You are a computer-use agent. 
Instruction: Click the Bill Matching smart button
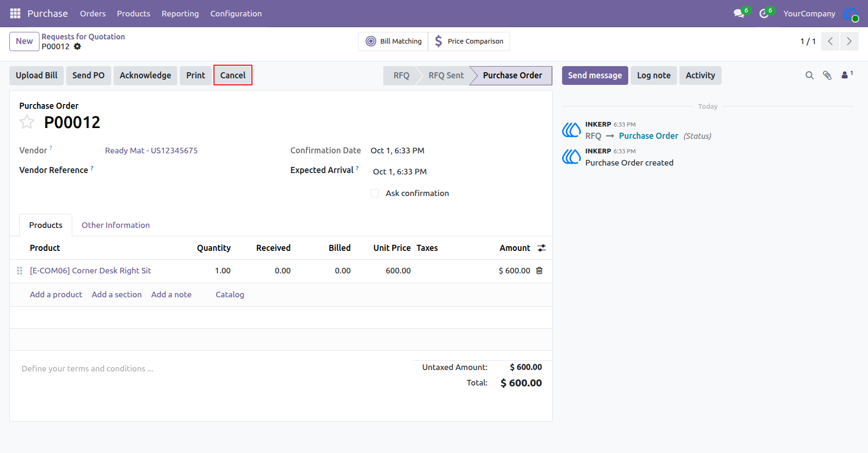coord(393,41)
